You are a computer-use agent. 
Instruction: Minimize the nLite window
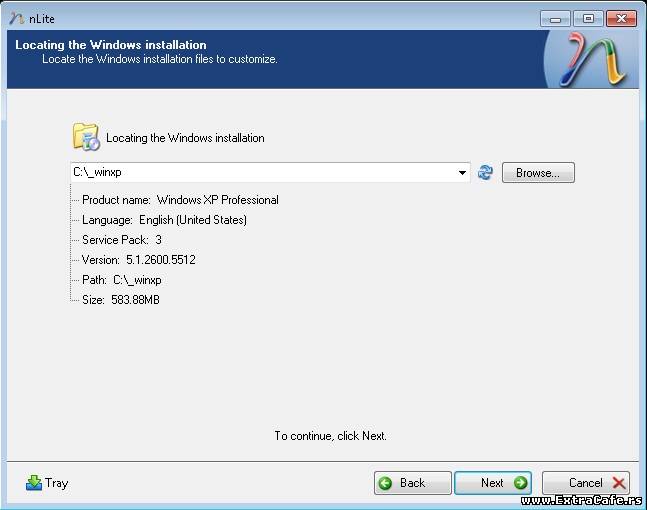click(x=556, y=18)
